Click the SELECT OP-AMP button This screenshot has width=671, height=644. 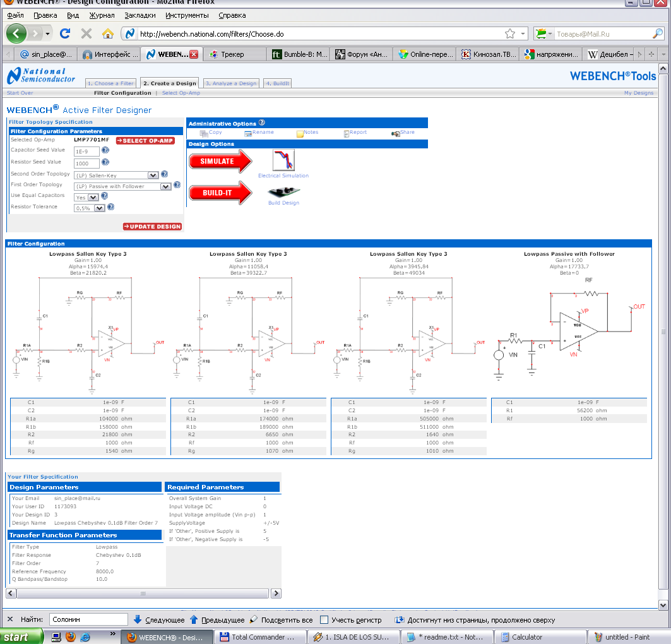[x=145, y=140]
